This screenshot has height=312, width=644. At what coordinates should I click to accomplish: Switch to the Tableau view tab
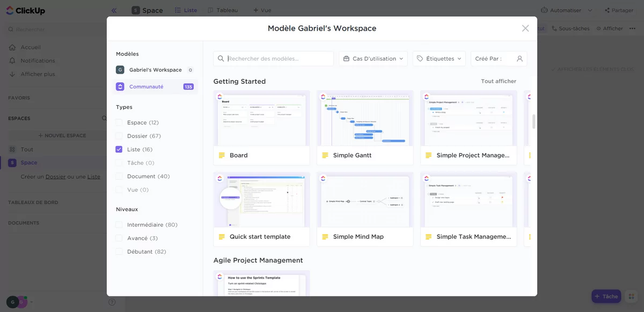(x=223, y=10)
